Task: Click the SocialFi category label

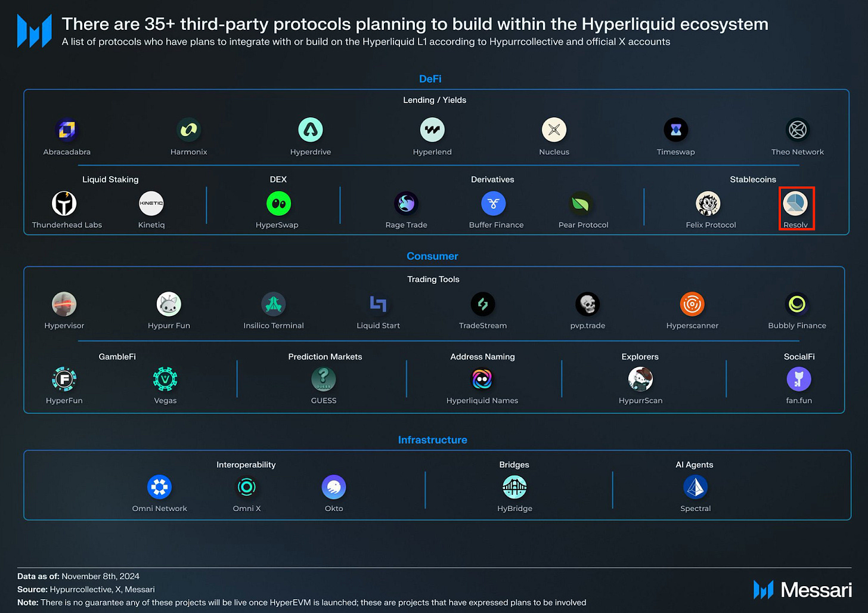Action: 799,357
